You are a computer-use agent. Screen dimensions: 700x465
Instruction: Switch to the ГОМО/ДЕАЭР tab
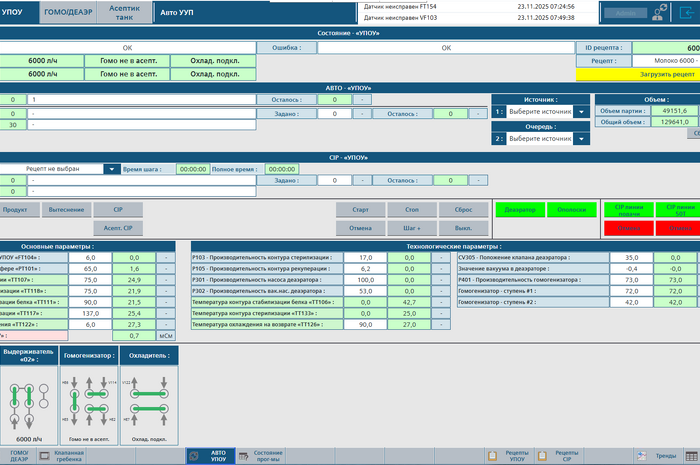click(x=69, y=12)
